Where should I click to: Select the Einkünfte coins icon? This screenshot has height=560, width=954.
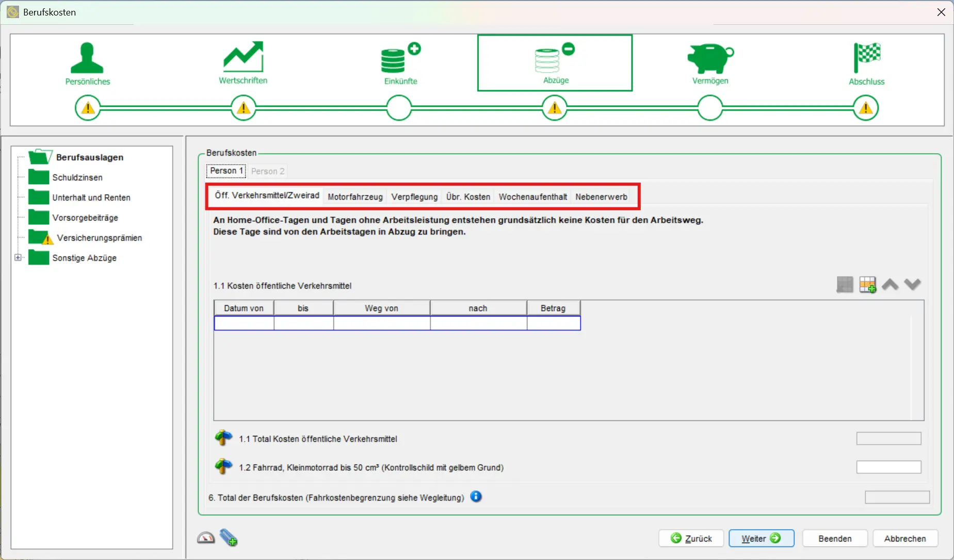pos(399,58)
